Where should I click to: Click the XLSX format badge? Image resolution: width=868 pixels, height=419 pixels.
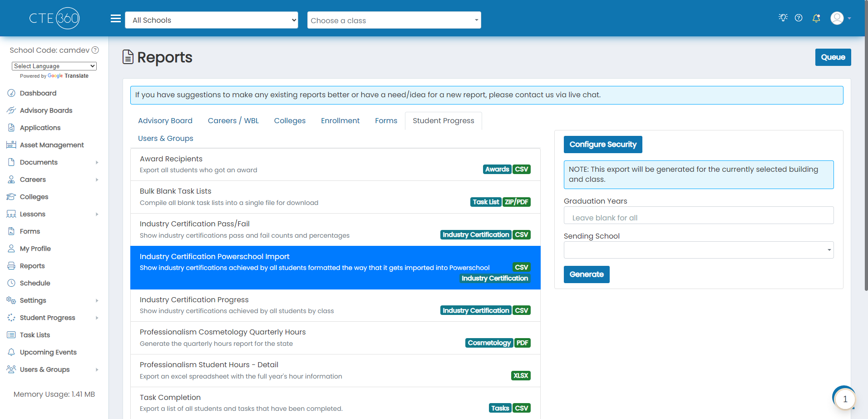point(521,376)
